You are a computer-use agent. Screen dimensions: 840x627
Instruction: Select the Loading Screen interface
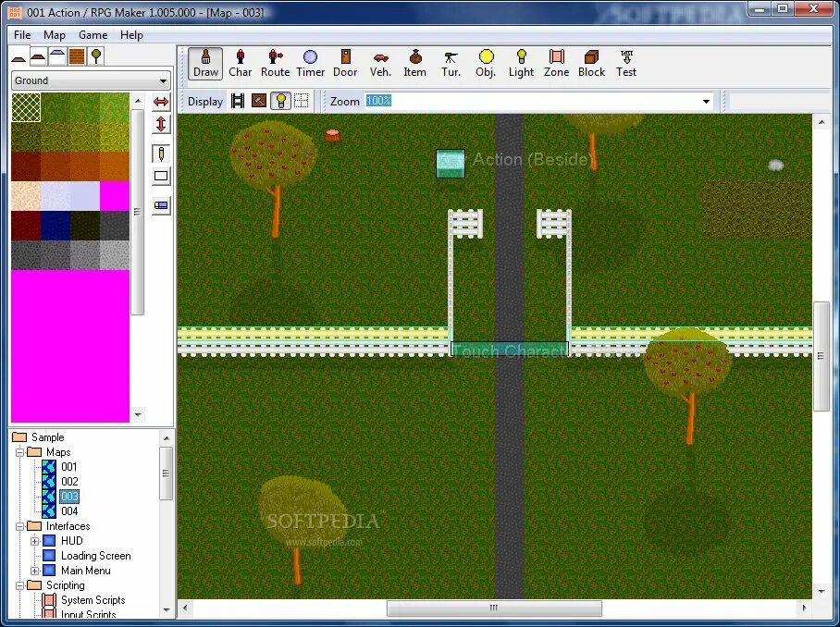click(96, 556)
